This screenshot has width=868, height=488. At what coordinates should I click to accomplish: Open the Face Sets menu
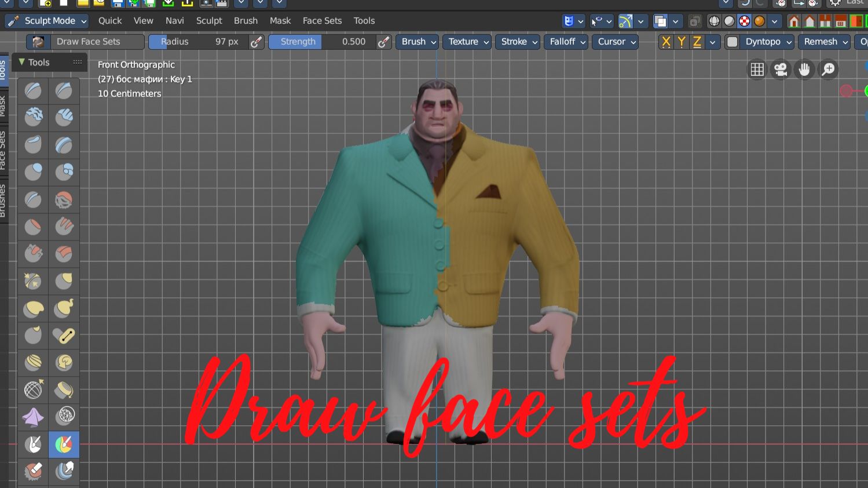(322, 21)
